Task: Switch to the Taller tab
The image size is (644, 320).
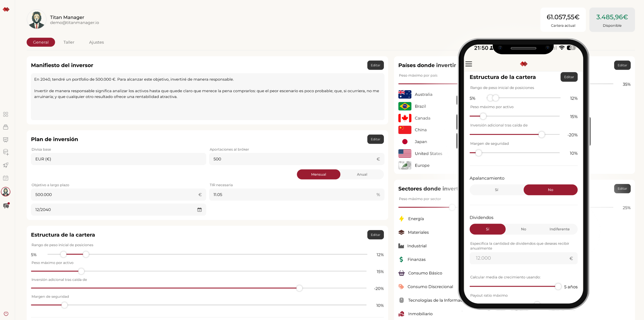Action: (x=69, y=42)
